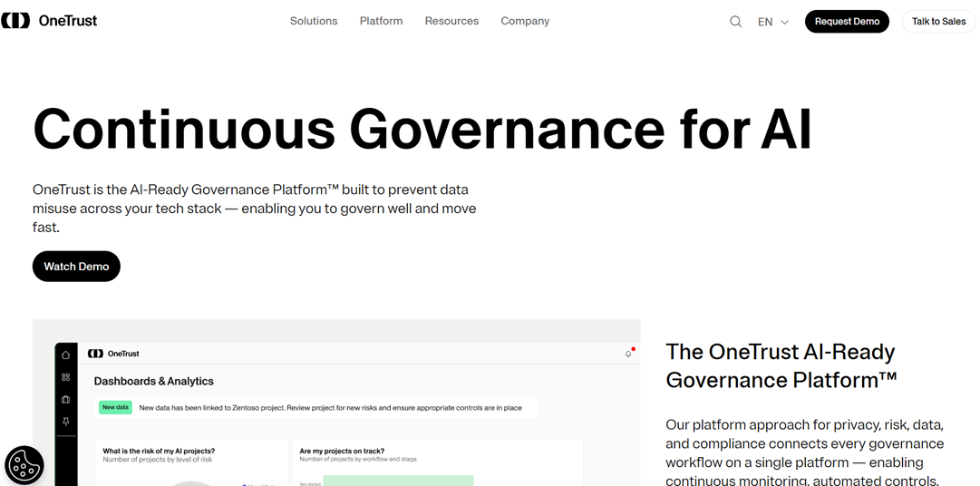The width and height of the screenshot is (980, 486).
Task: Click the New data green badge
Action: click(x=115, y=407)
